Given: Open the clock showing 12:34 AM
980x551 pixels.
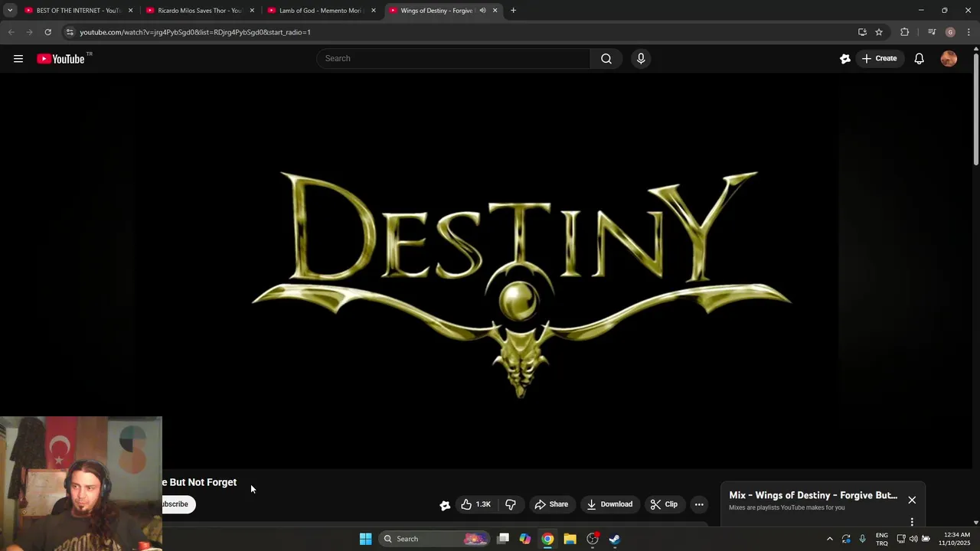Looking at the screenshot, I should (x=954, y=539).
